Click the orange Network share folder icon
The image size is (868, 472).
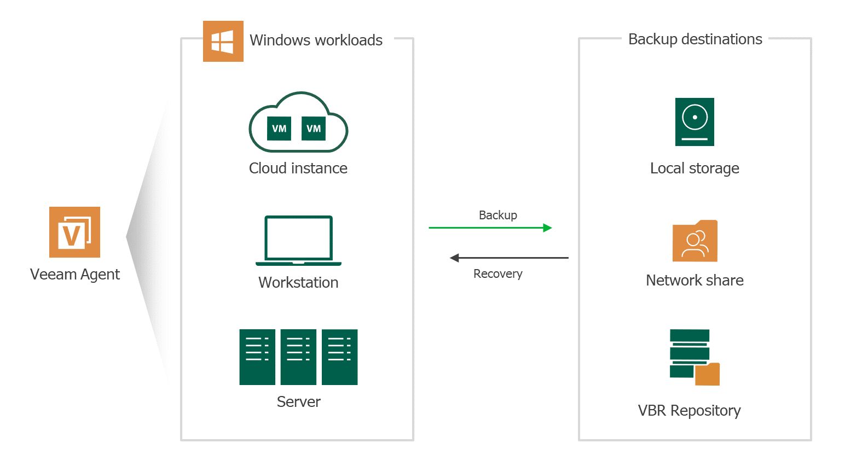pos(695,242)
